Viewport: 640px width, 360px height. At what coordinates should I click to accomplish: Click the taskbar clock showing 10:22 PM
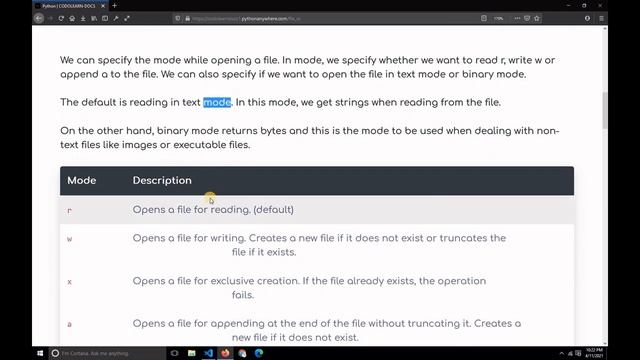pos(594,353)
